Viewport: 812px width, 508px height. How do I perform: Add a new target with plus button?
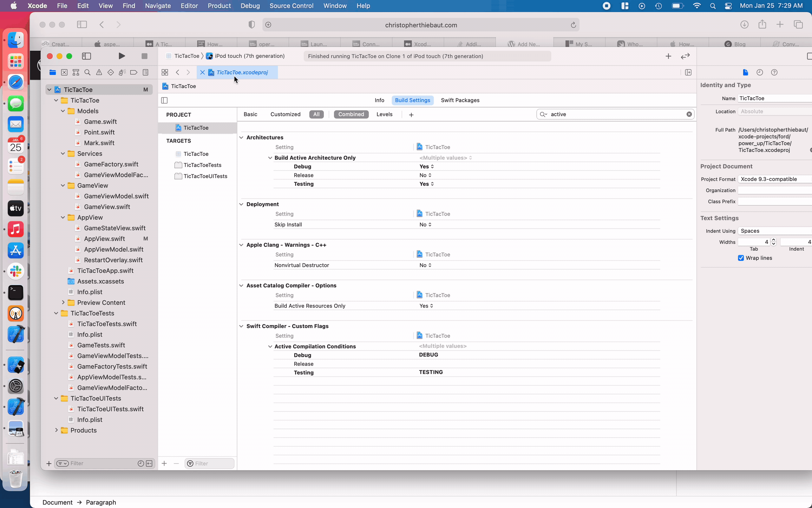(x=164, y=463)
